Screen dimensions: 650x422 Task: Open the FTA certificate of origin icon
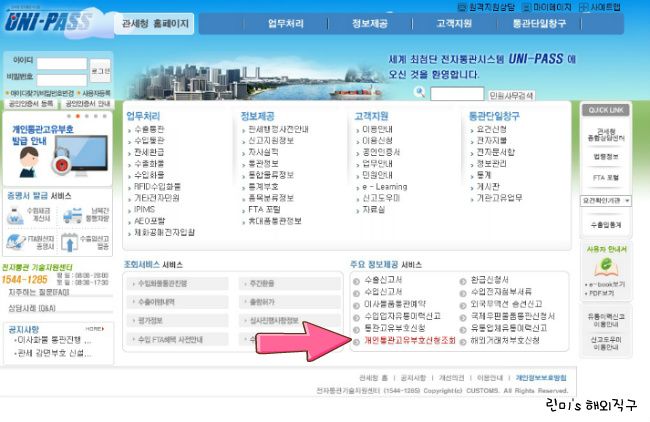pyautogui.click(x=16, y=242)
